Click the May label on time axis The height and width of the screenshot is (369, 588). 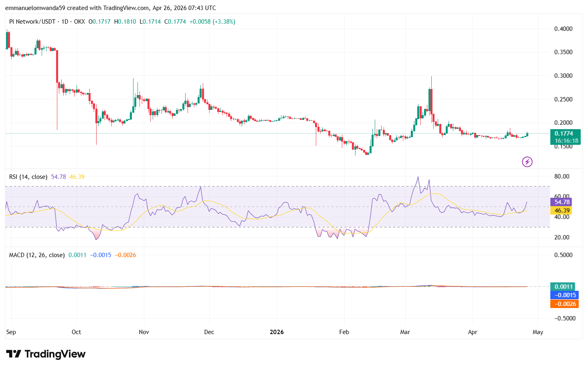tap(538, 332)
